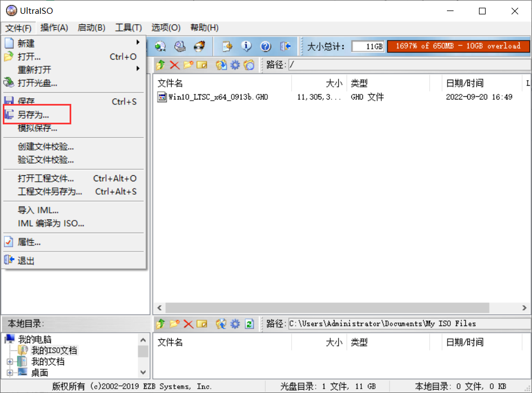Choose 打开... in the File menu
This screenshot has height=393, width=532.
73,56
